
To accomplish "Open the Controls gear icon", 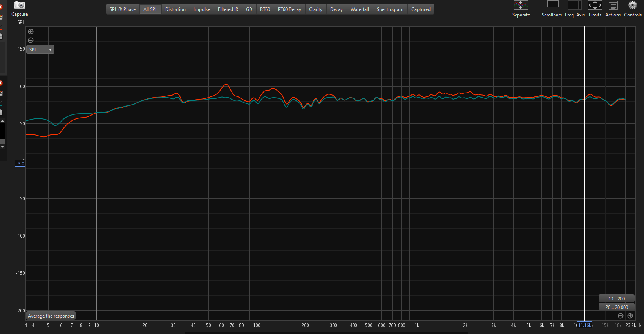I will 633,5.
